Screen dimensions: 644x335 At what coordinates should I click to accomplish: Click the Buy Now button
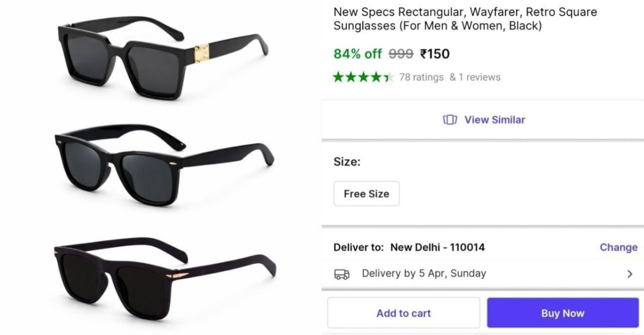click(x=562, y=313)
